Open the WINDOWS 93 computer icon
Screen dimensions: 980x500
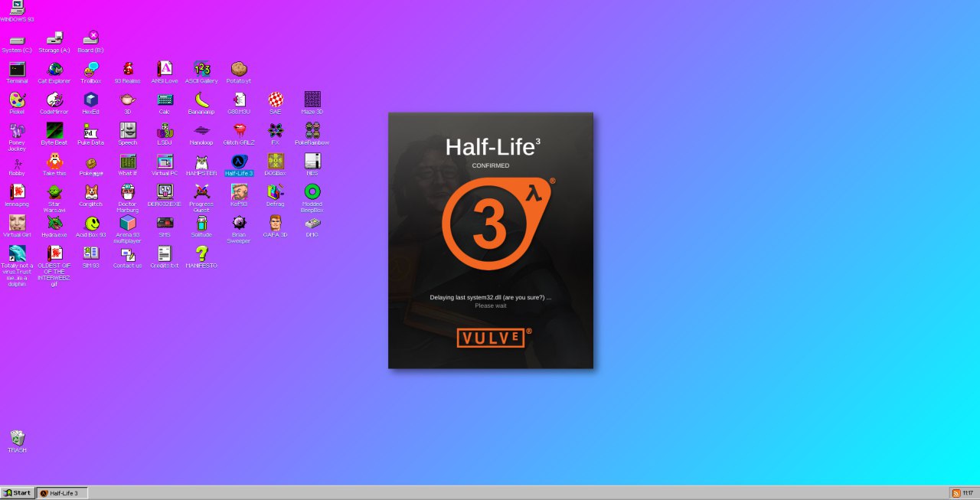pyautogui.click(x=17, y=8)
